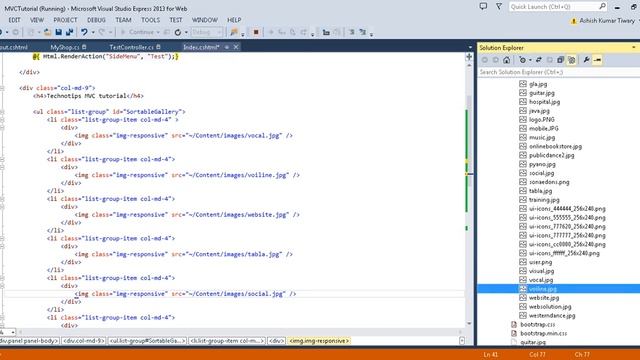This screenshot has height=360, width=640.
Task: Click the Stop Debugging red square
Action: [256, 32]
